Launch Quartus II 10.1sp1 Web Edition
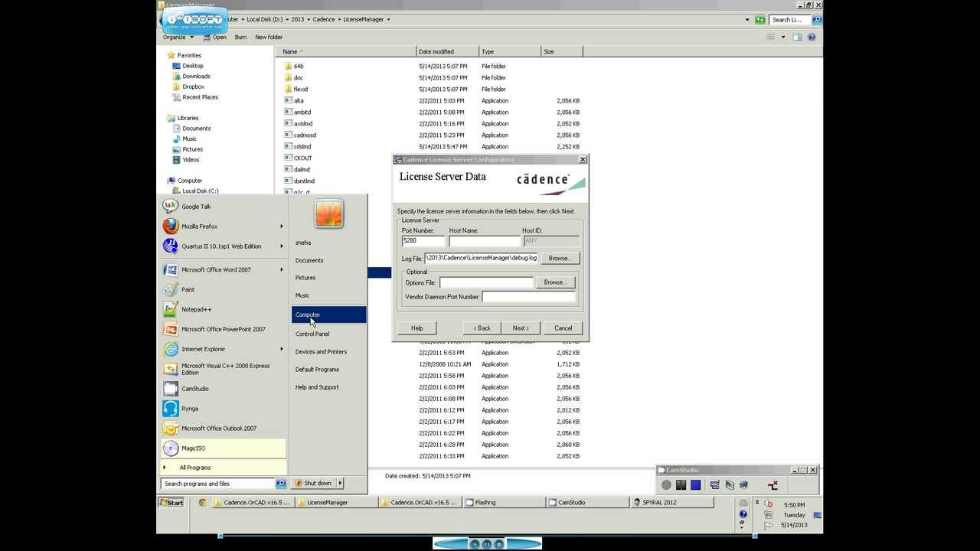Screen dimensions: 980x551 (224, 246)
